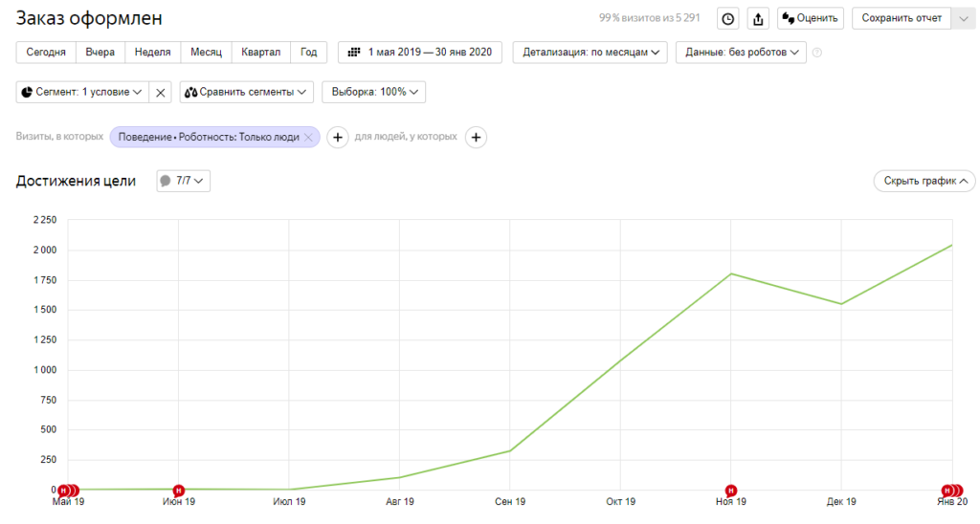This screenshot has width=980, height=524.
Task: Click the Достижения цели heading
Action: [76, 181]
